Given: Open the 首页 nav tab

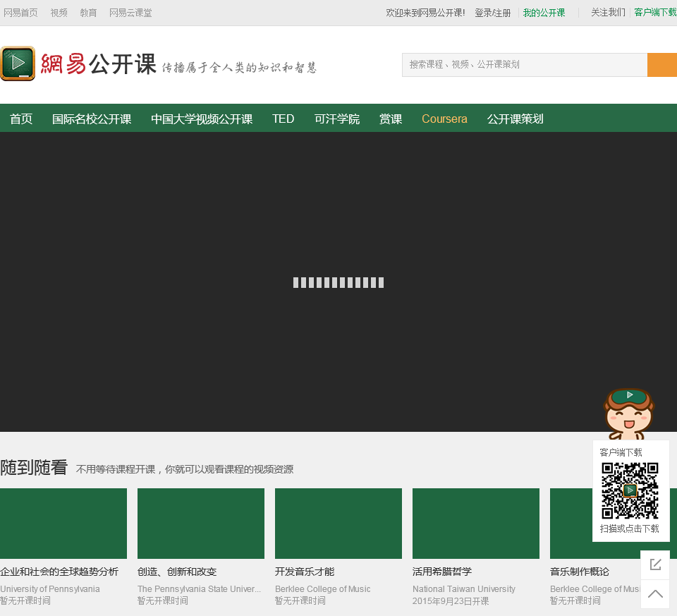Looking at the screenshot, I should [x=21, y=119].
